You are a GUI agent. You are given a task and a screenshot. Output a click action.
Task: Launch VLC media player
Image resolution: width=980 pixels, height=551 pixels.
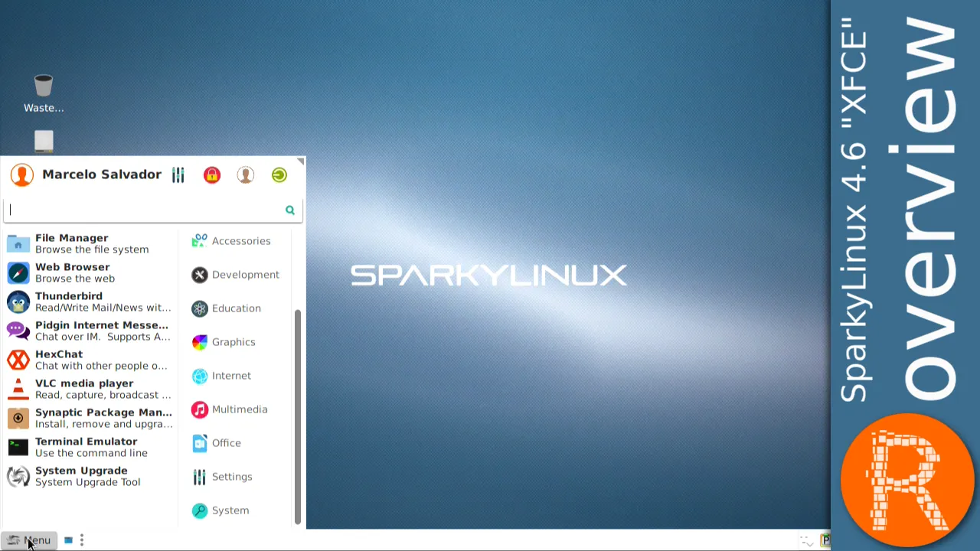(x=90, y=389)
